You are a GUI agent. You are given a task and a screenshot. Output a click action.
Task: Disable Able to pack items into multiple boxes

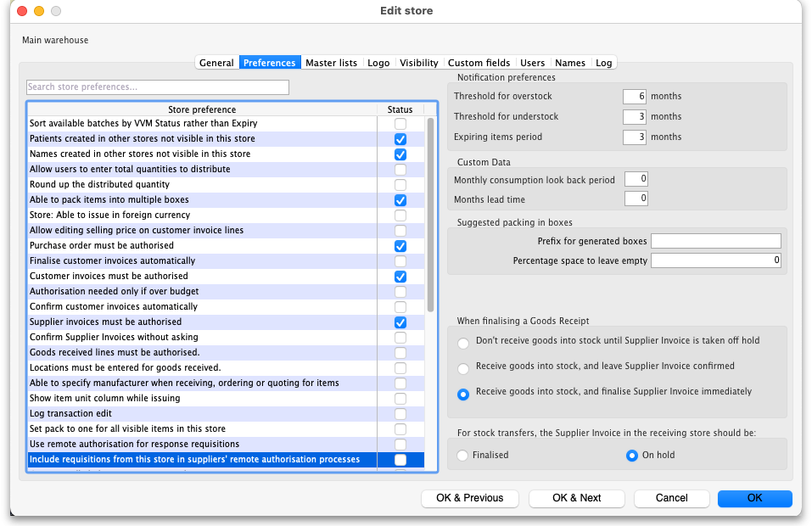pos(400,200)
